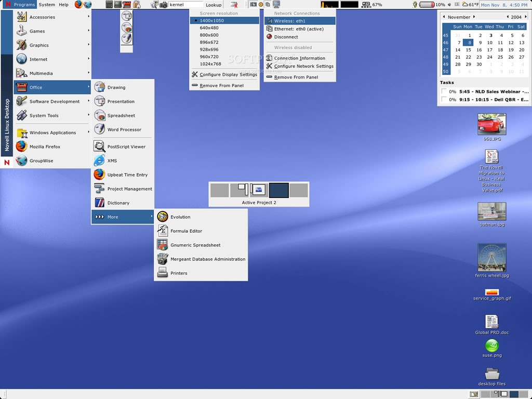Select Evolution in the More submenu
Screen dimensions: 532x399
tap(181, 217)
